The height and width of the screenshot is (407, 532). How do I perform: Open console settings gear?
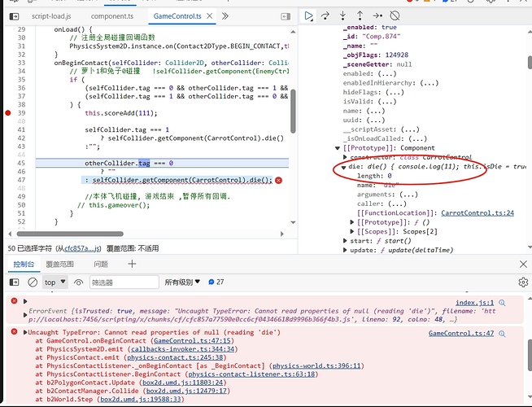pos(523,282)
